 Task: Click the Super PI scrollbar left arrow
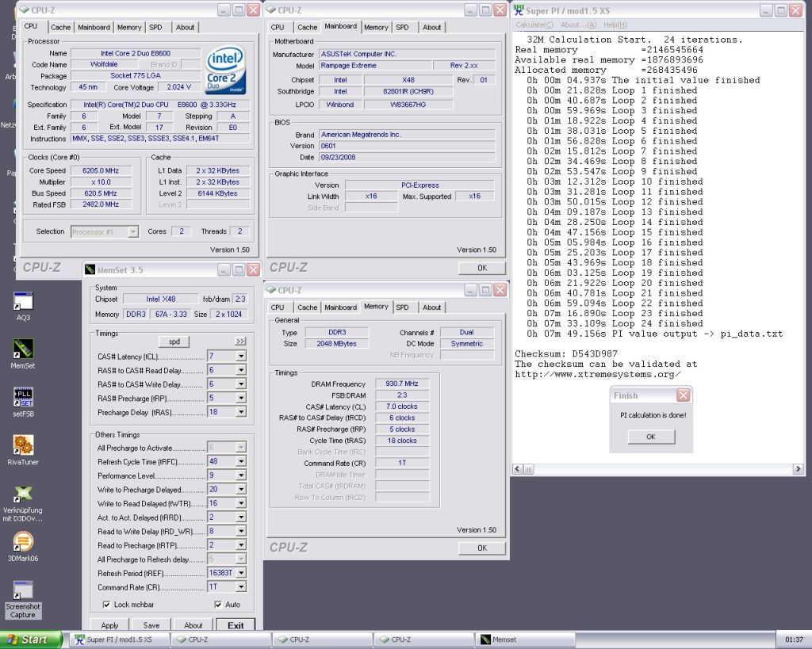tap(518, 469)
